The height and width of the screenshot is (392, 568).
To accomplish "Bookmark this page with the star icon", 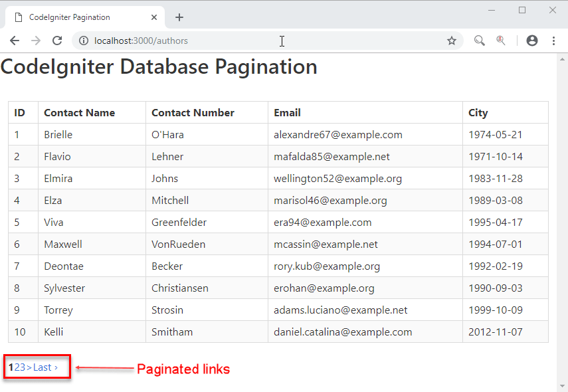I will point(452,41).
